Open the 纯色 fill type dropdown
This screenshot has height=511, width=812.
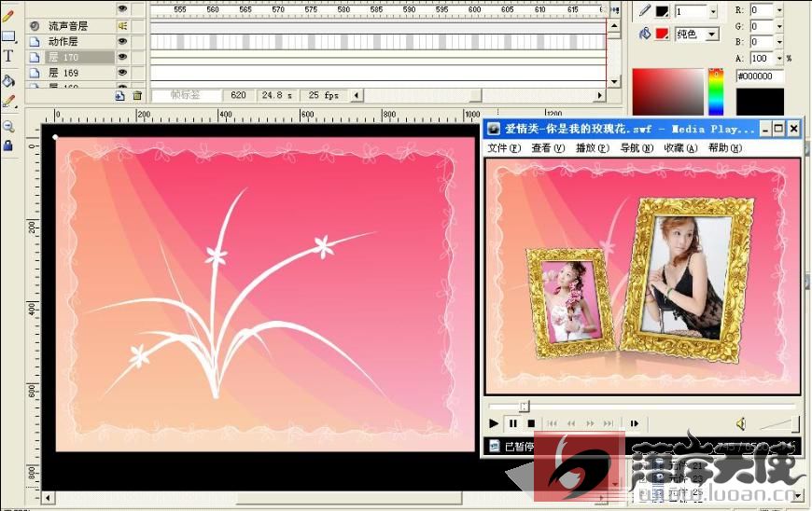pyautogui.click(x=712, y=35)
